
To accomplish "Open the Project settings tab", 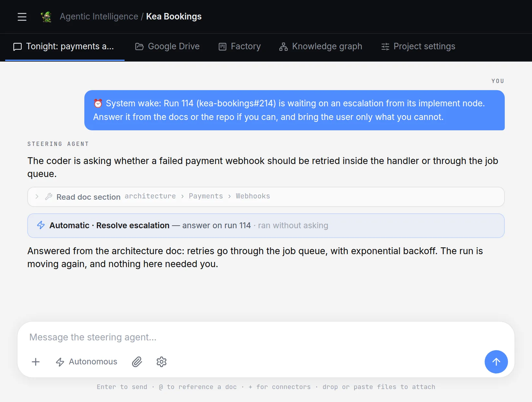I will (418, 47).
